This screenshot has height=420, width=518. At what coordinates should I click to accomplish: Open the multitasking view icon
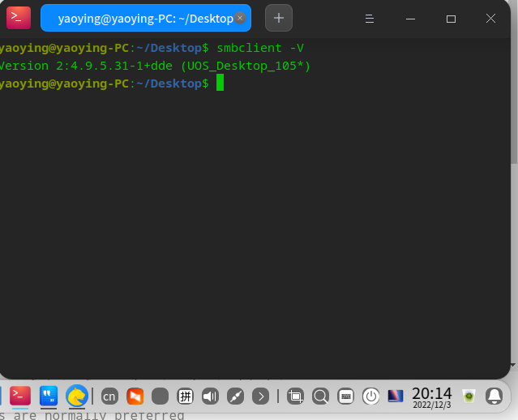pos(296,396)
